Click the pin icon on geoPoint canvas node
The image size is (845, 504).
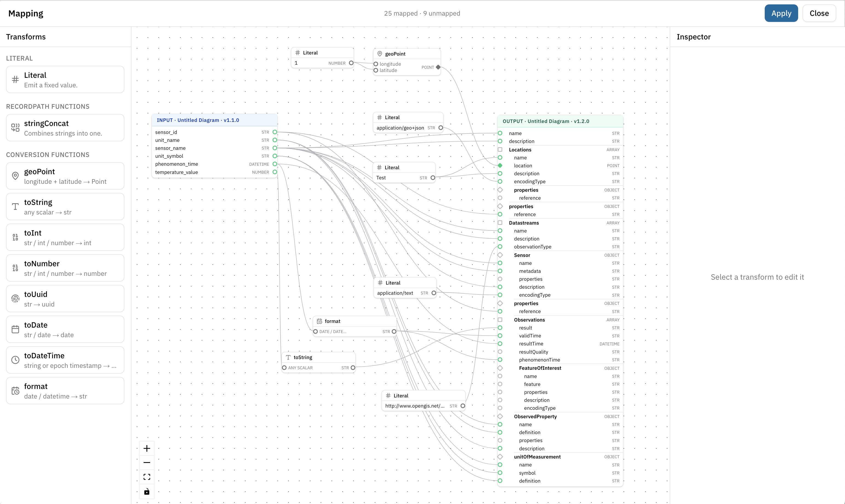(380, 54)
